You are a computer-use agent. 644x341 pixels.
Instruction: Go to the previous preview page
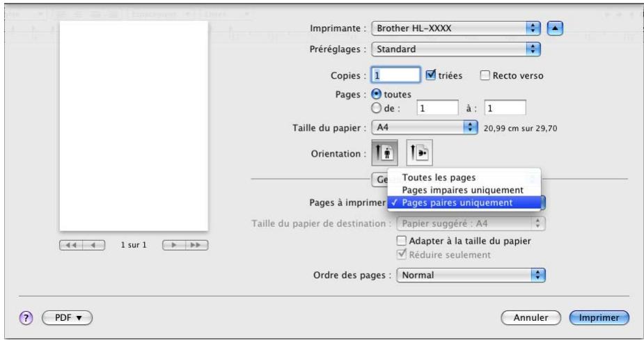click(94, 245)
